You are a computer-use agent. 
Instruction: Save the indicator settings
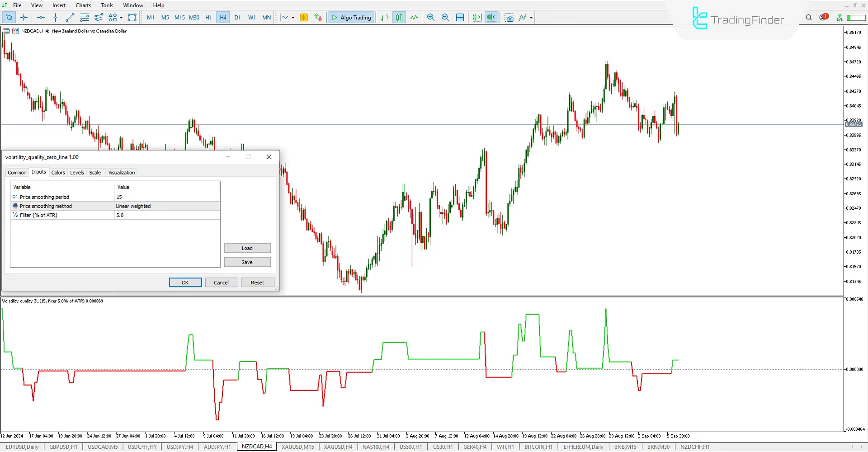coord(247,262)
